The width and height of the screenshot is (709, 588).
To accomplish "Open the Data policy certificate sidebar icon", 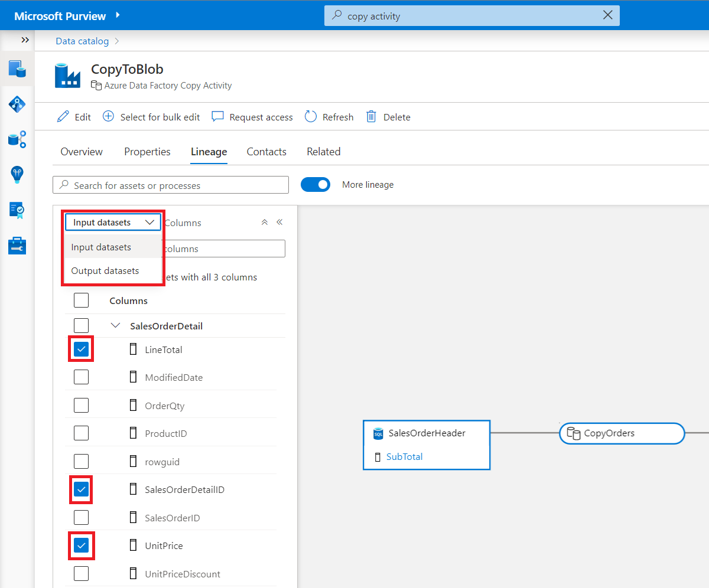I will 17,210.
